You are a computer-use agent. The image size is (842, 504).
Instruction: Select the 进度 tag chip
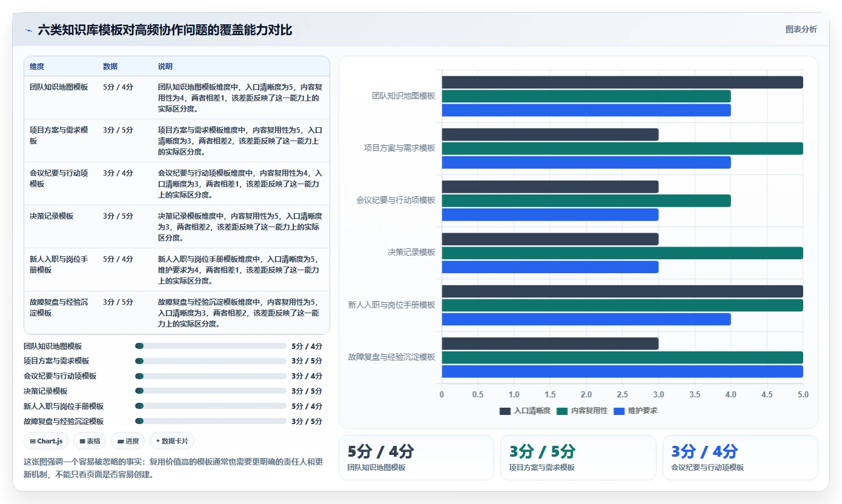point(128,441)
